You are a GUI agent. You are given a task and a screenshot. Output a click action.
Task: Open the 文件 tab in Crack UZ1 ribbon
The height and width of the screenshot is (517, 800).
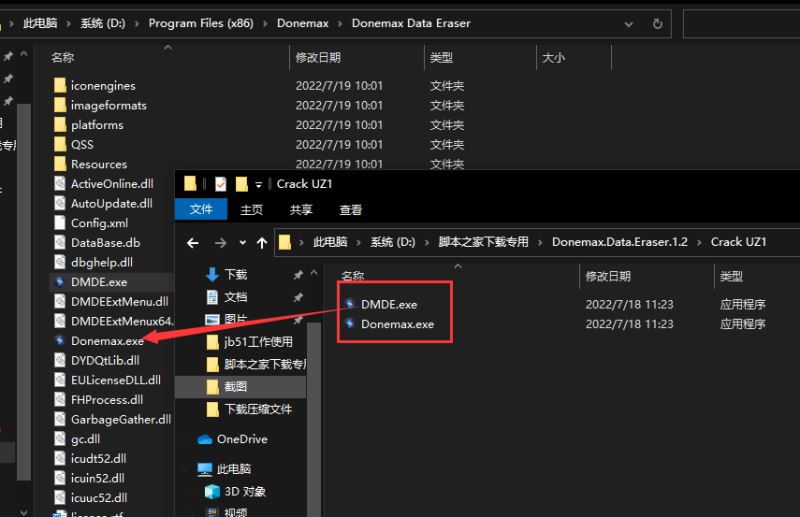(201, 210)
